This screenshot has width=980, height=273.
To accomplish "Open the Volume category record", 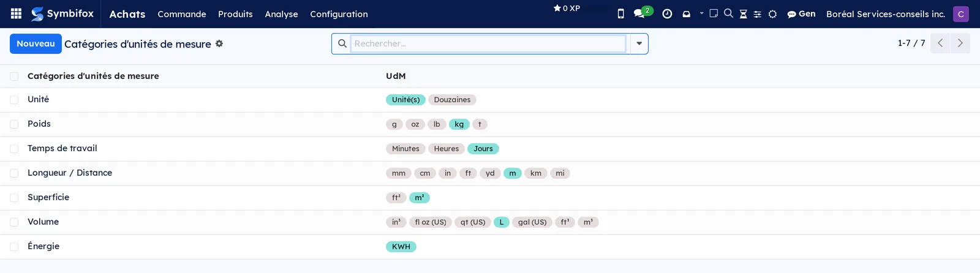I will click(43, 222).
